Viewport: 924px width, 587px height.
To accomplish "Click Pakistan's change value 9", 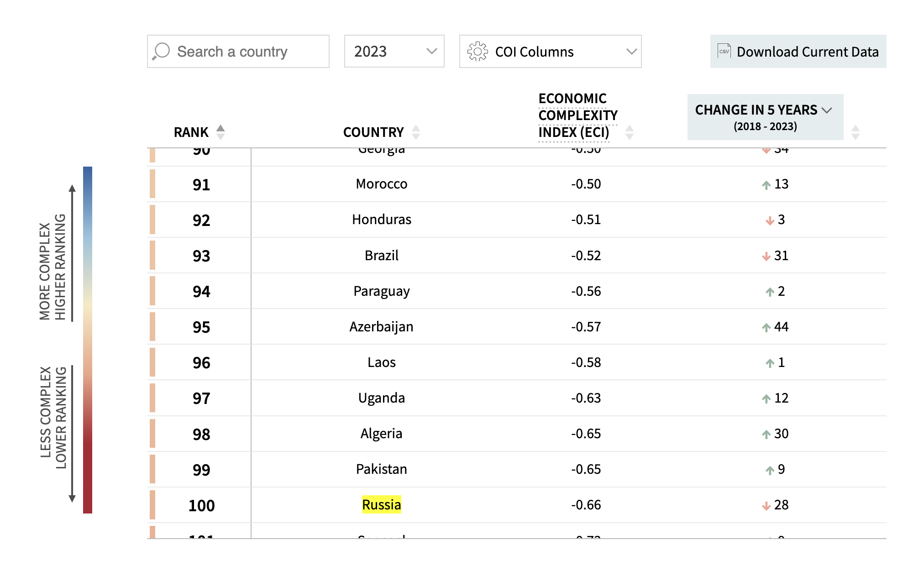I will click(782, 469).
